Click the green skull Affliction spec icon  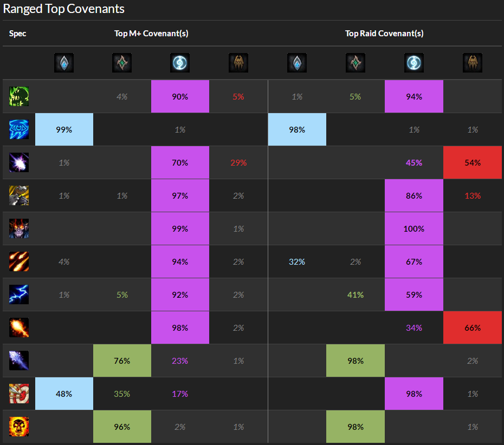pyautogui.click(x=19, y=96)
